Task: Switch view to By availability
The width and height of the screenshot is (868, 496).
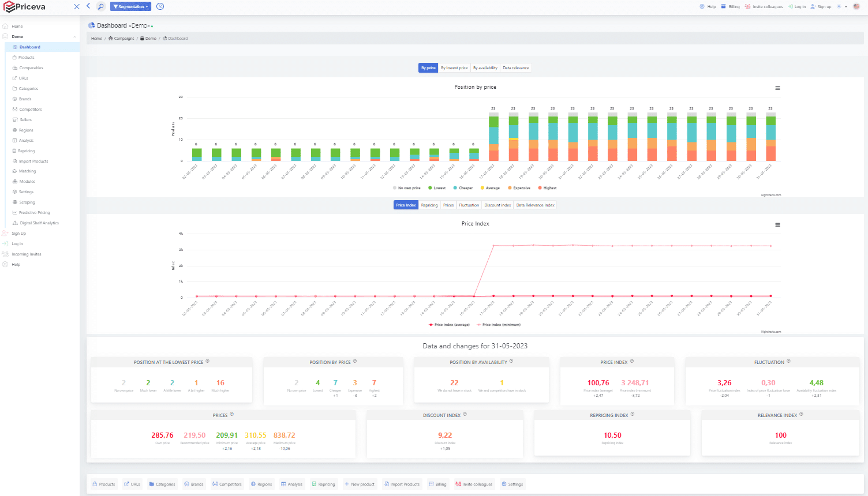Action: click(x=485, y=67)
